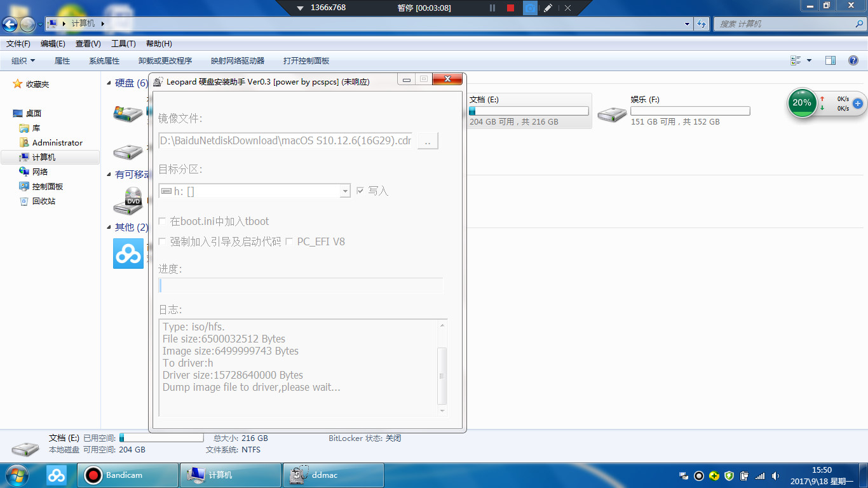Pause the Bandicam recording from the overlay bar
Image resolution: width=868 pixels, height=488 pixels.
coord(492,8)
